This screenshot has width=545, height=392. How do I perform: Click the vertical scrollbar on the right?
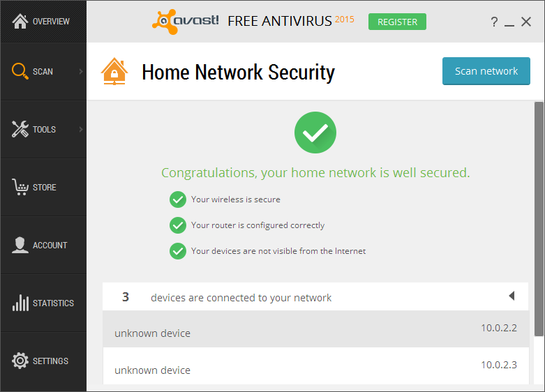point(539,218)
